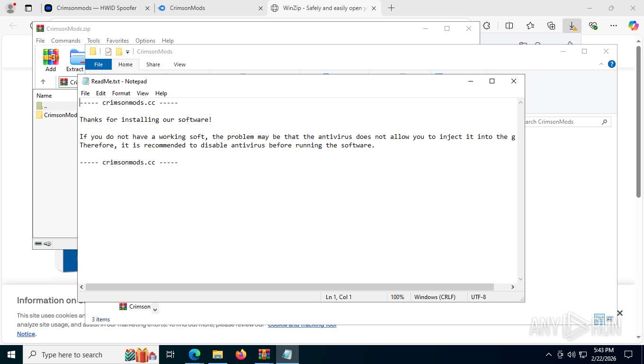644x364 pixels.
Task: Open the Notepad View menu
Action: pyautogui.click(x=143, y=93)
